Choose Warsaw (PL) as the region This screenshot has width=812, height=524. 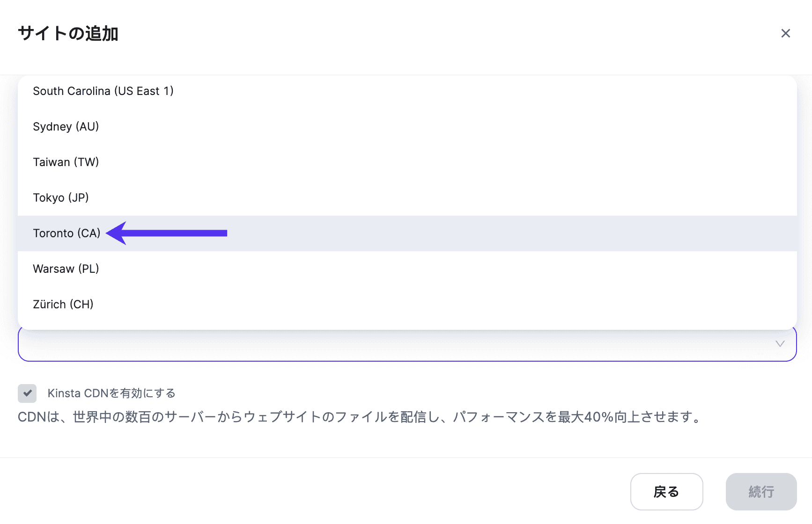point(66,269)
